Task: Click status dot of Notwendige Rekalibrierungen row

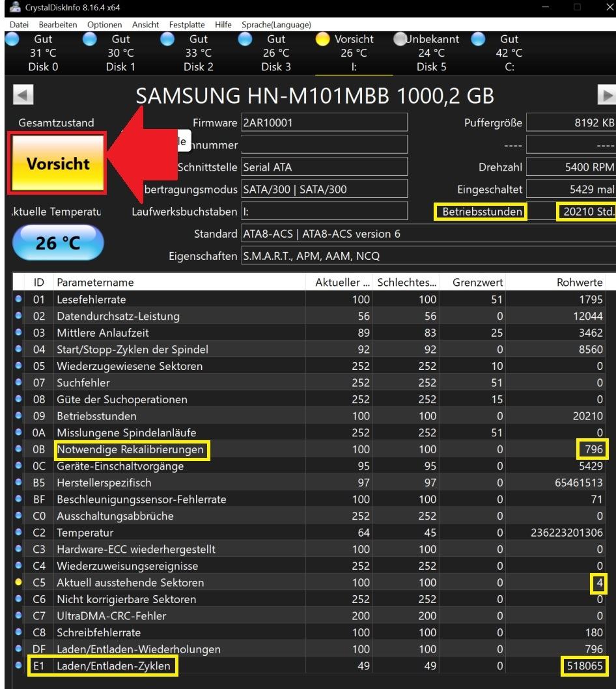Action: click(x=18, y=449)
